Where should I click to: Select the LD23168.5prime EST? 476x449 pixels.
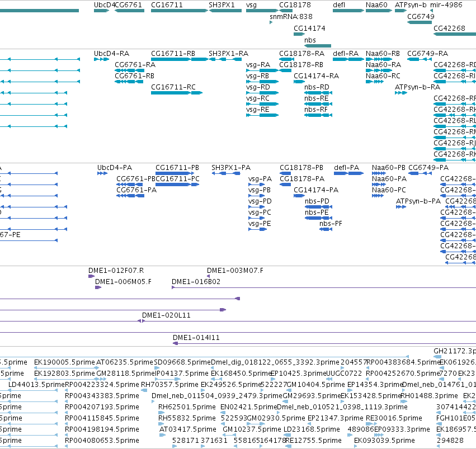click(288, 435)
